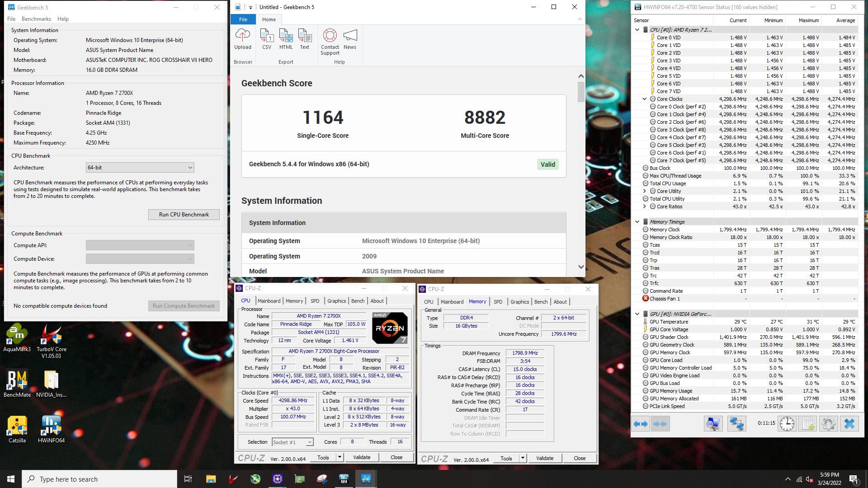868x488 pixels.
Task: Expand the Core Ratios node
Action: pos(645,206)
